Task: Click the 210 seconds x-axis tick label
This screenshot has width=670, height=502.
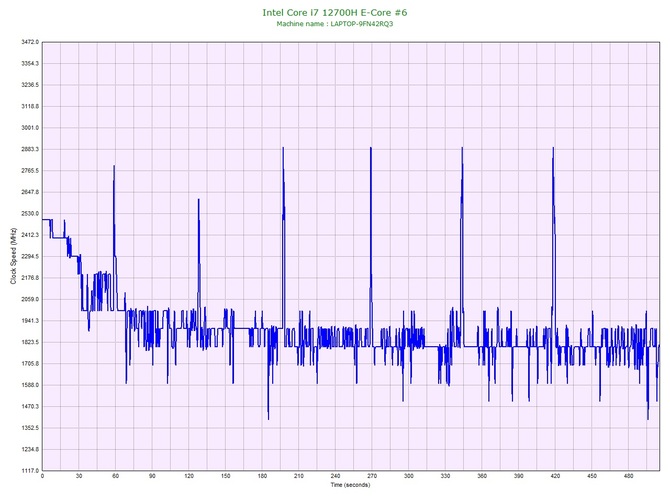Action: (299, 476)
